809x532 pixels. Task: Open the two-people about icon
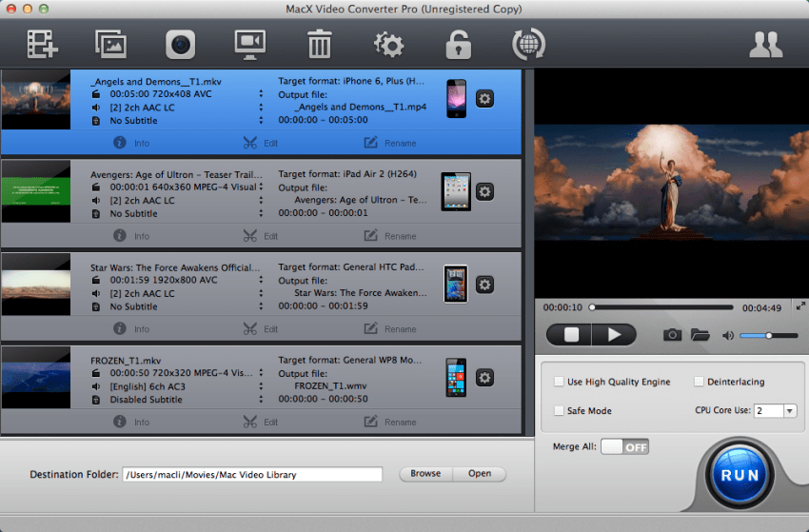(x=765, y=45)
